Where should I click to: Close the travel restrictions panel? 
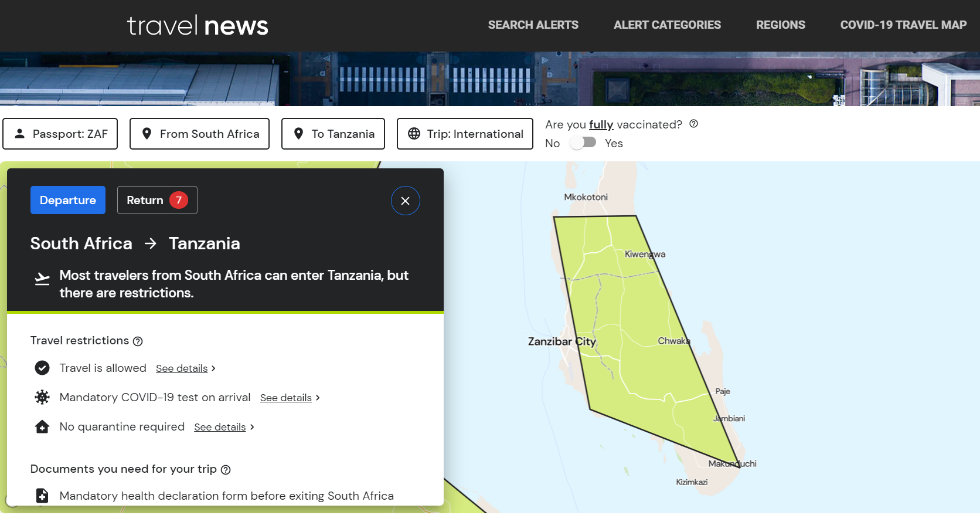coord(405,201)
